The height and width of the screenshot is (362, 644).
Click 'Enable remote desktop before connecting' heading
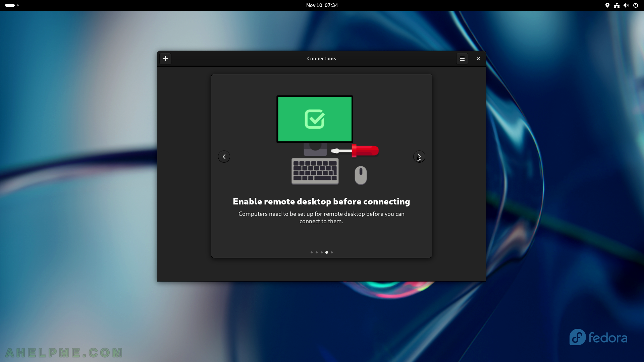point(321,201)
